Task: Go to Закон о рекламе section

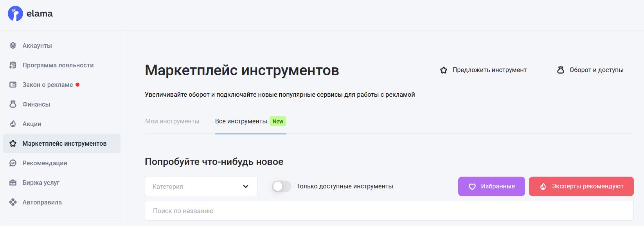Action: [62, 85]
